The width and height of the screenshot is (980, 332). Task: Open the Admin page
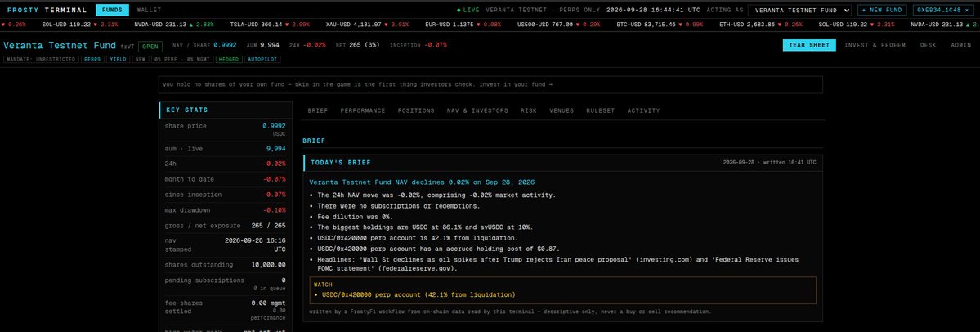(x=961, y=45)
